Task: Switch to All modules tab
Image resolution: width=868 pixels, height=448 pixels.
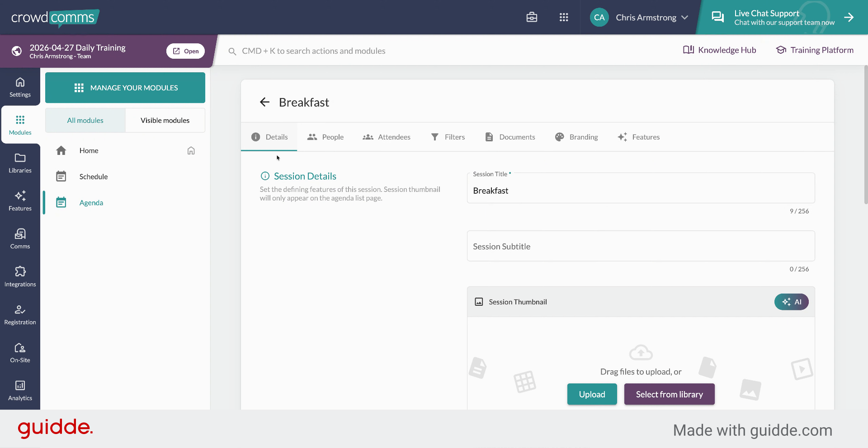Action: pyautogui.click(x=85, y=120)
